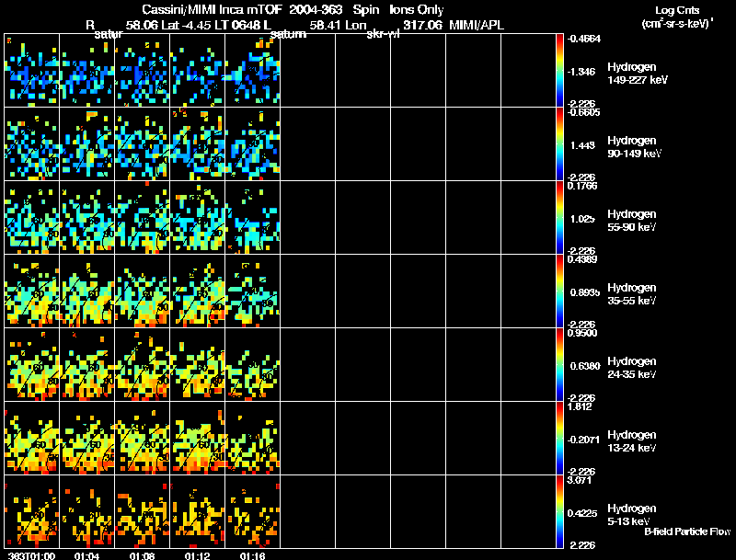This screenshot has height=560, width=736.
Task: Click the '-0.2071' color scale midpoint
Action: [x=583, y=440]
